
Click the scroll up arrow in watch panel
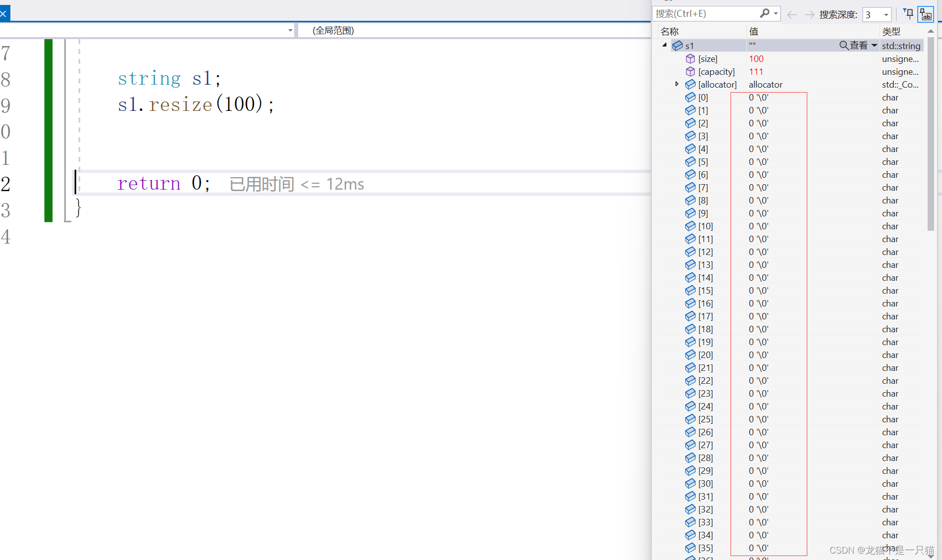click(x=931, y=31)
